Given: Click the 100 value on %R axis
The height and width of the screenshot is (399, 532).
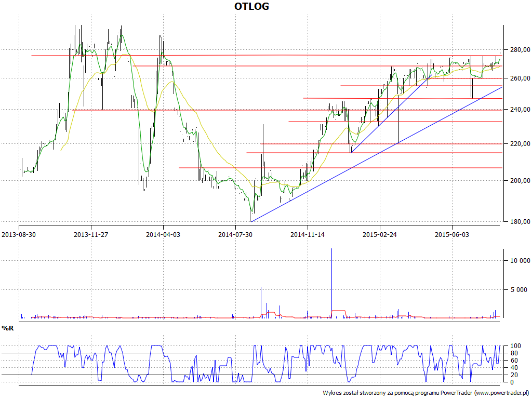Looking at the screenshot, I should [514, 346].
